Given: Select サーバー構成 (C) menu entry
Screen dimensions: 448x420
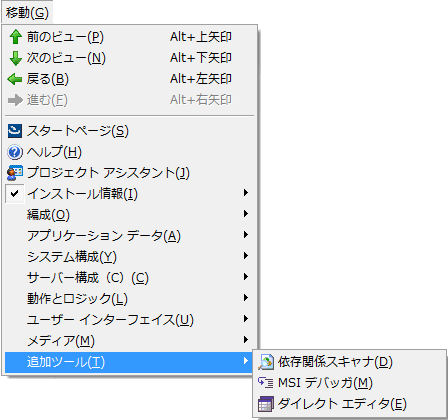Looking at the screenshot, I should 130,277.
